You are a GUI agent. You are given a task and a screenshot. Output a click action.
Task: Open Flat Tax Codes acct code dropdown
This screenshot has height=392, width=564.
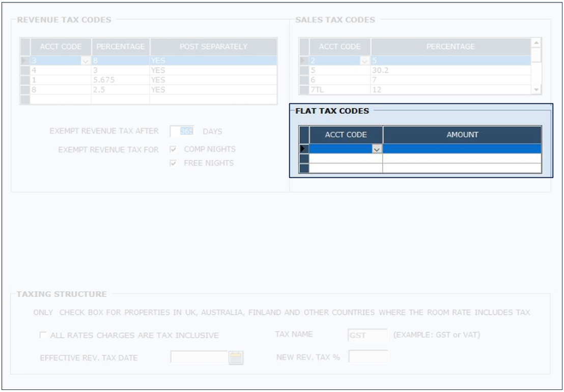(x=377, y=149)
